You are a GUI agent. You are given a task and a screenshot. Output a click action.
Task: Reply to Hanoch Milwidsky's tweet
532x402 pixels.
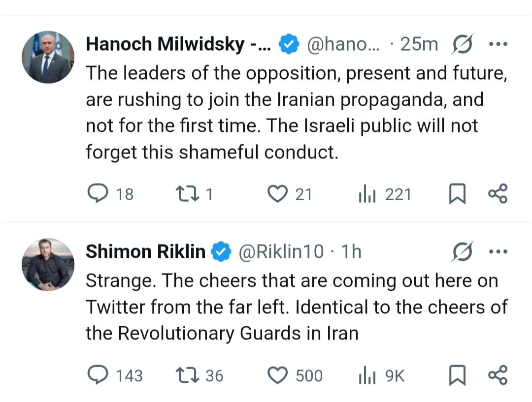[97, 194]
